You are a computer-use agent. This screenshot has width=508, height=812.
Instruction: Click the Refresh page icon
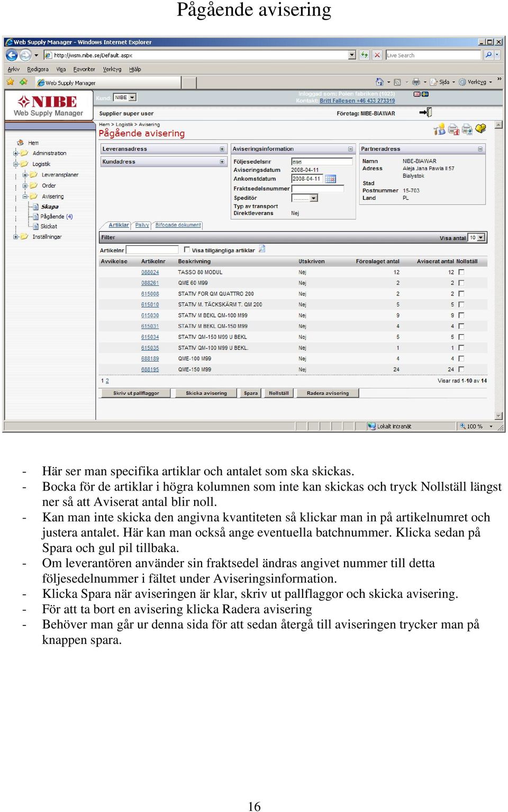(x=365, y=54)
